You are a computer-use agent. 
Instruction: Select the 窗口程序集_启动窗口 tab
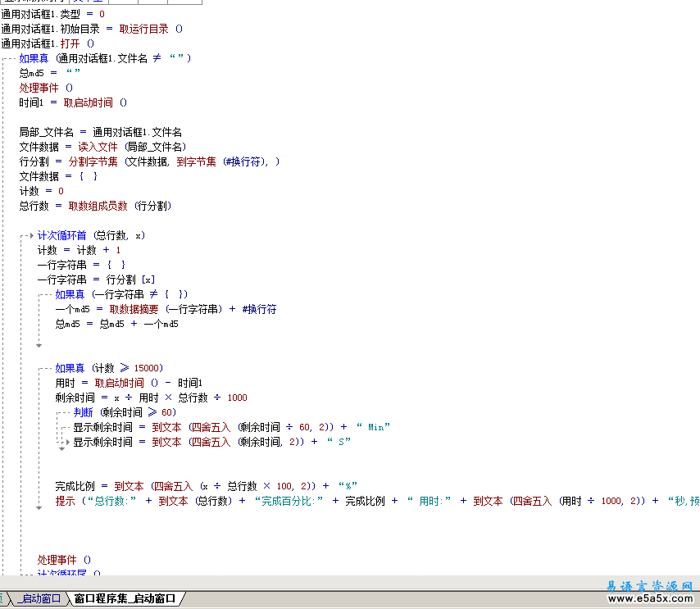tap(125, 599)
